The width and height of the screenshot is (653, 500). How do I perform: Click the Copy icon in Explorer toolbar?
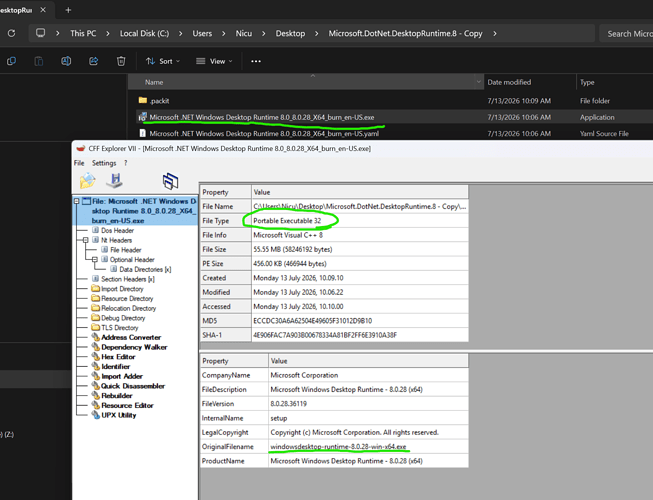tap(11, 61)
